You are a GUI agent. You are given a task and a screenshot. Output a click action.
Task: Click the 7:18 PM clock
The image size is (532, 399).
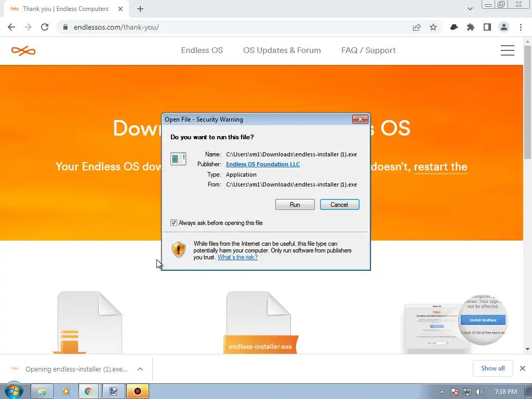pos(506,392)
